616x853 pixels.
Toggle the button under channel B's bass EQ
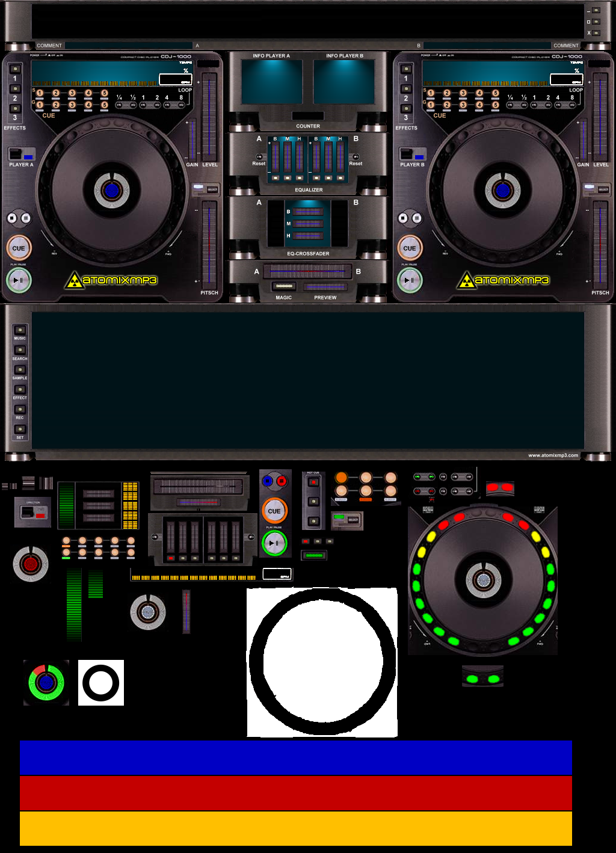[x=316, y=178]
